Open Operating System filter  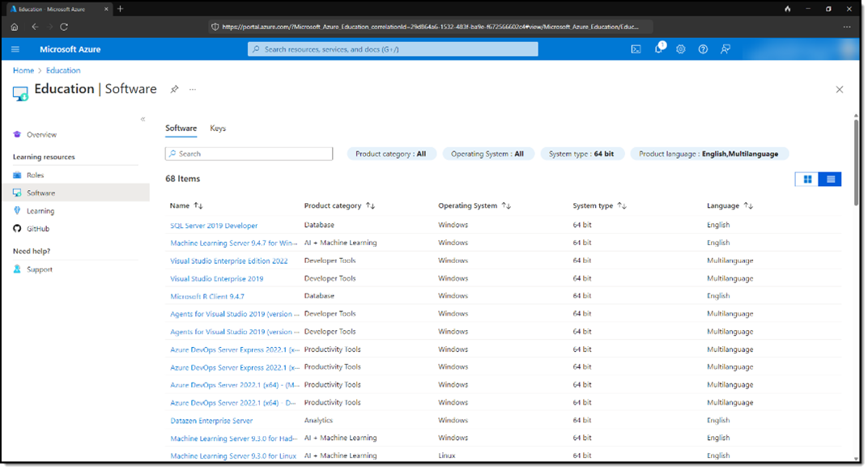[487, 154]
